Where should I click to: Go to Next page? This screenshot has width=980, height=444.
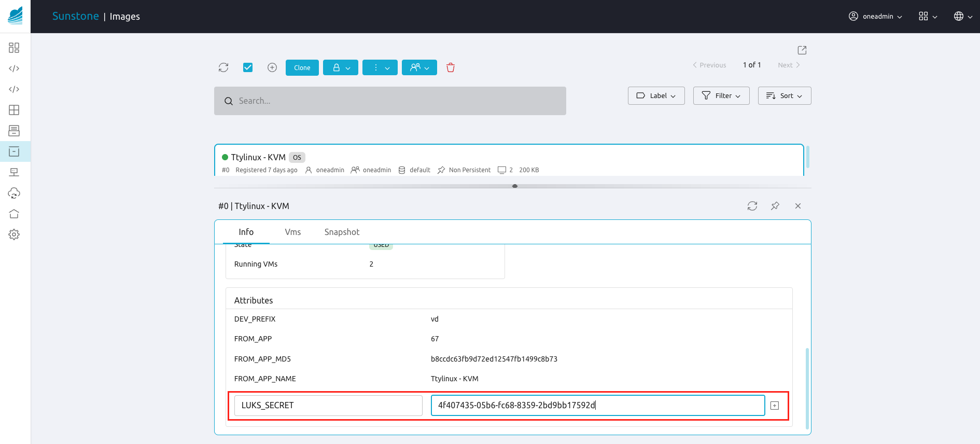tap(789, 65)
